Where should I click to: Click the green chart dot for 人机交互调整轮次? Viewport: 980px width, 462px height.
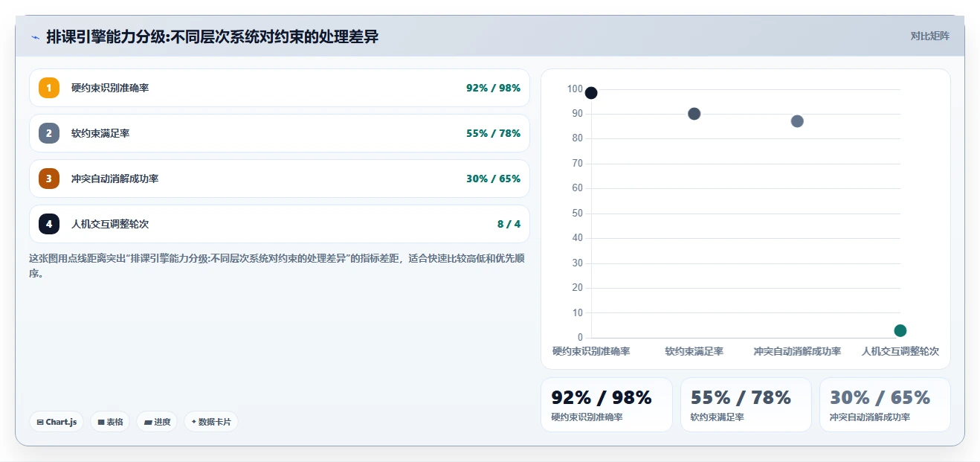pos(900,330)
